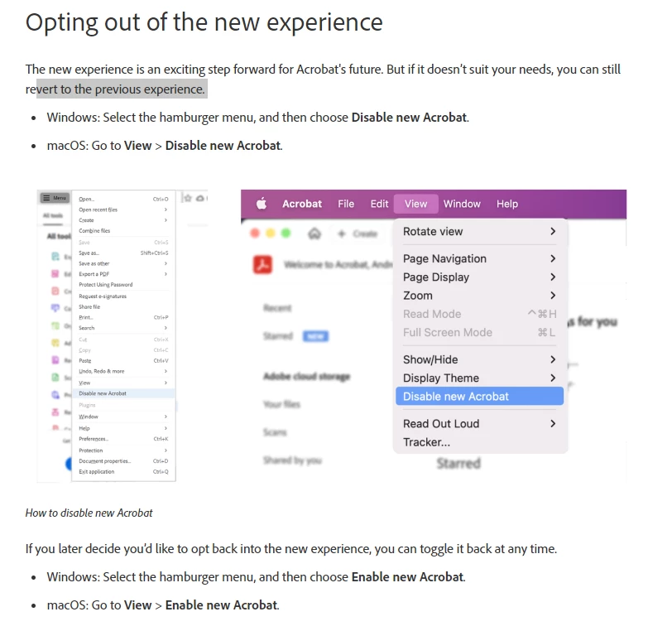The width and height of the screenshot is (672, 631).
Task: Choose Disable new Acrobat in Windows menu
Action: [123, 393]
